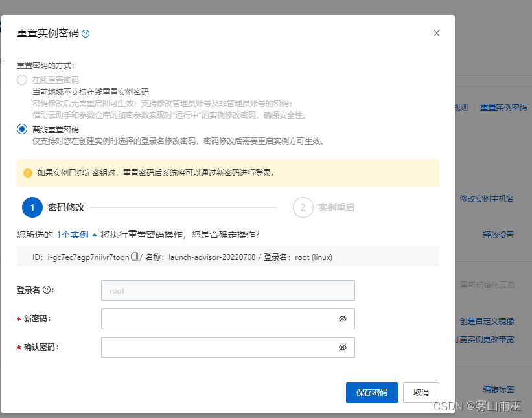Viewport: 532px width, 418px height.
Task: Click instance ID i-gc7ec7egp7niivr7toqn text
Action: [89, 257]
